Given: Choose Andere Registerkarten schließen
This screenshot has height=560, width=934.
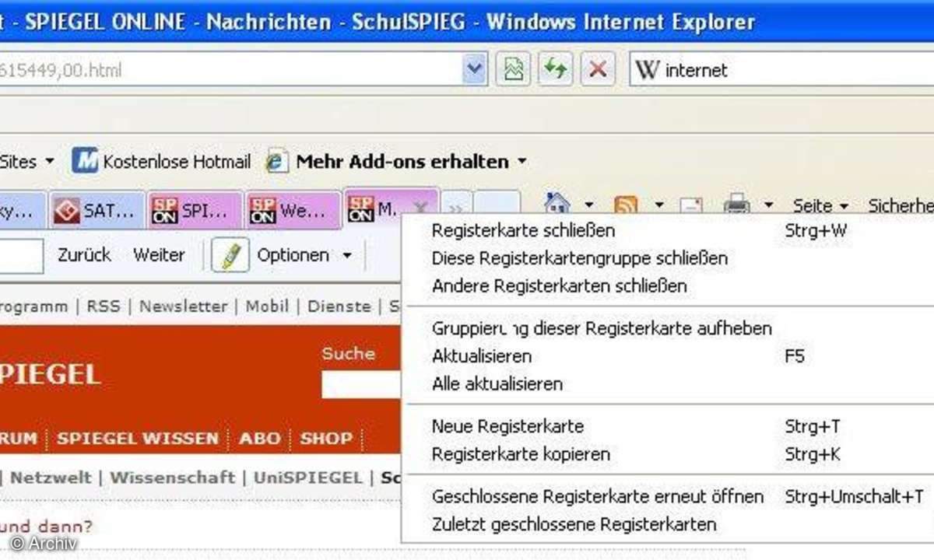Looking at the screenshot, I should coord(668,285).
